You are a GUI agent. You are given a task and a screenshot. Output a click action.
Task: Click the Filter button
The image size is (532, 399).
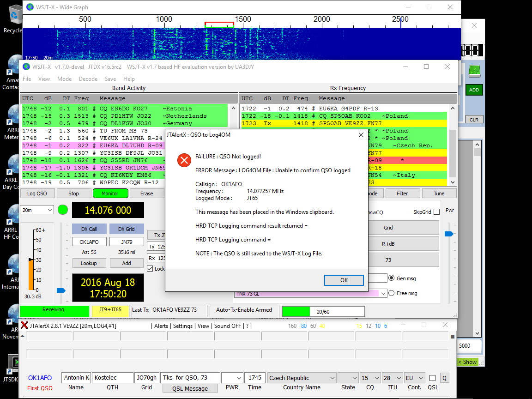tap(402, 193)
